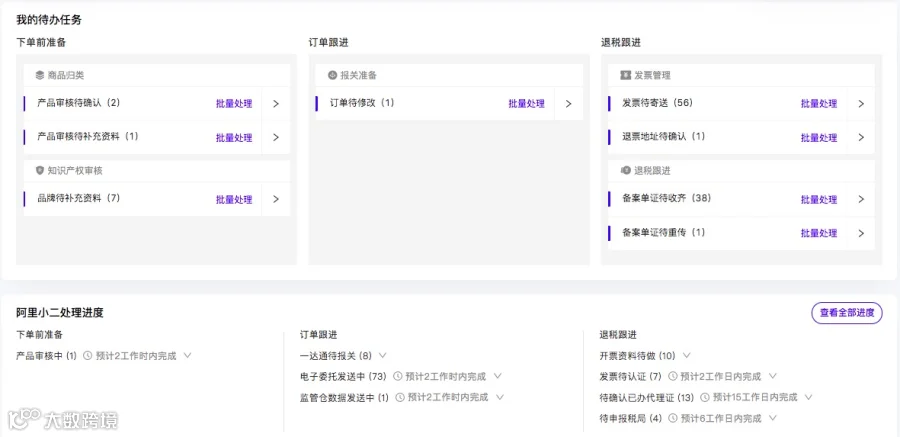Click the 发票管理 section icon

coord(626,75)
